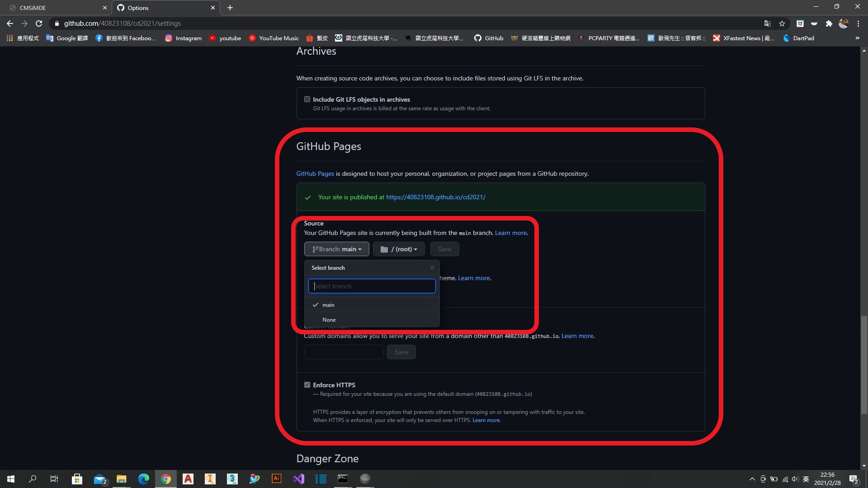Viewport: 868px width, 488px height.
Task: Open volume control in system tray
Action: (795, 479)
